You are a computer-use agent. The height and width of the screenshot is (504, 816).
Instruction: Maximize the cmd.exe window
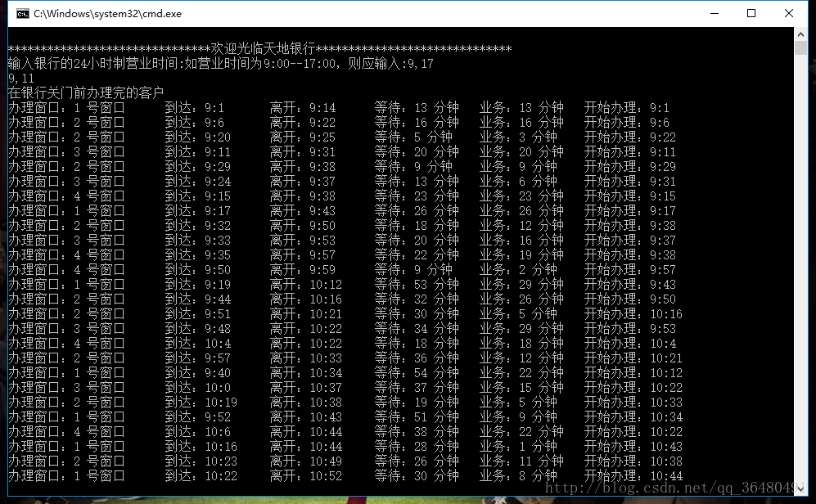click(751, 14)
